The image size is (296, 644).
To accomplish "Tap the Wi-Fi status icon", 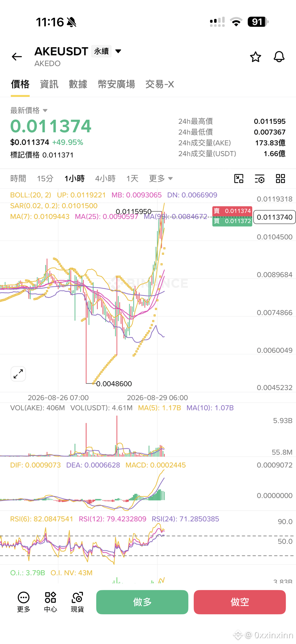I will 236,22.
